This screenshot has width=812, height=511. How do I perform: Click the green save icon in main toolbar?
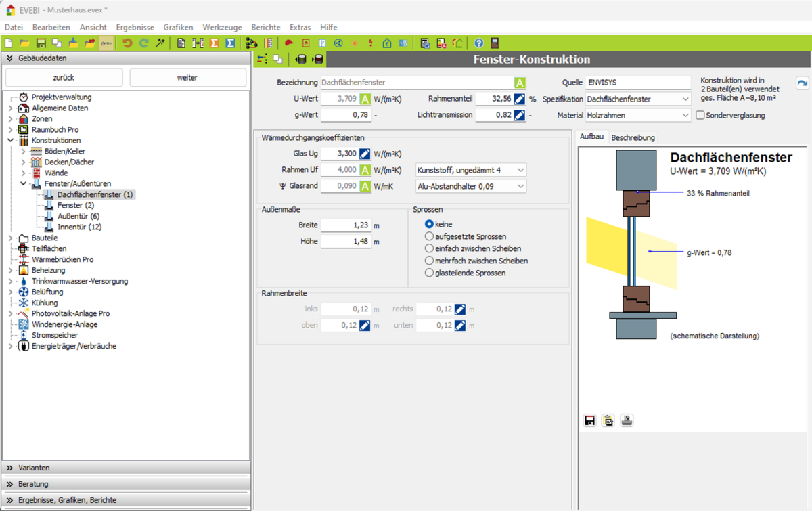click(x=41, y=43)
